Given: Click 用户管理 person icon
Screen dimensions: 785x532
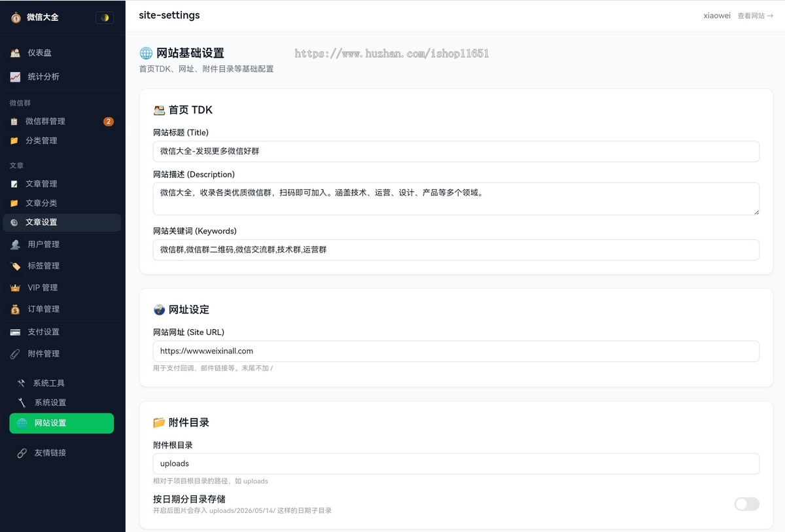Looking at the screenshot, I should tap(15, 244).
